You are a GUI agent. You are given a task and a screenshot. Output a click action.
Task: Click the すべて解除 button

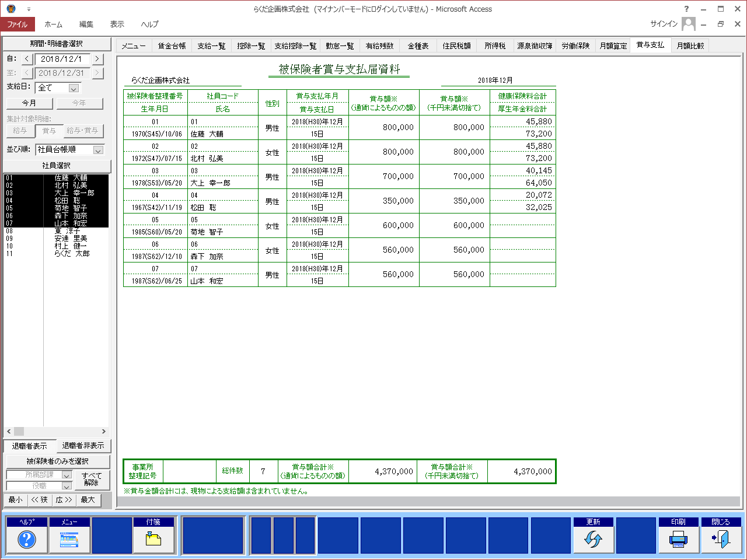click(92, 480)
